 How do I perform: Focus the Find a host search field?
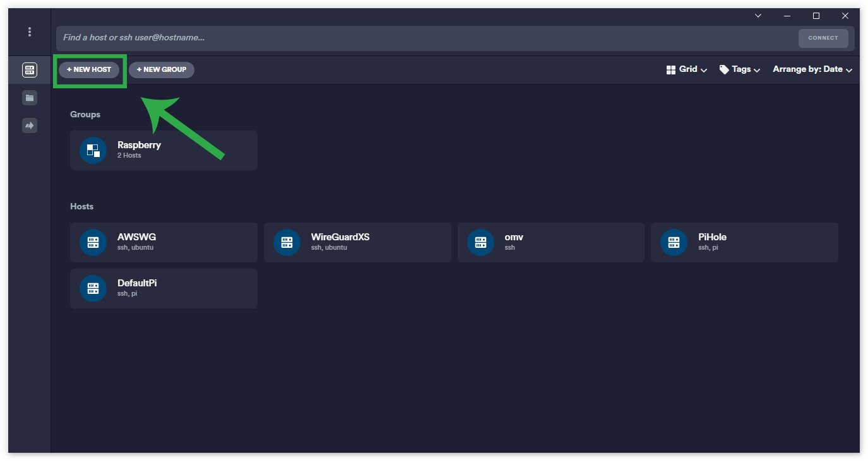pyautogui.click(x=427, y=38)
